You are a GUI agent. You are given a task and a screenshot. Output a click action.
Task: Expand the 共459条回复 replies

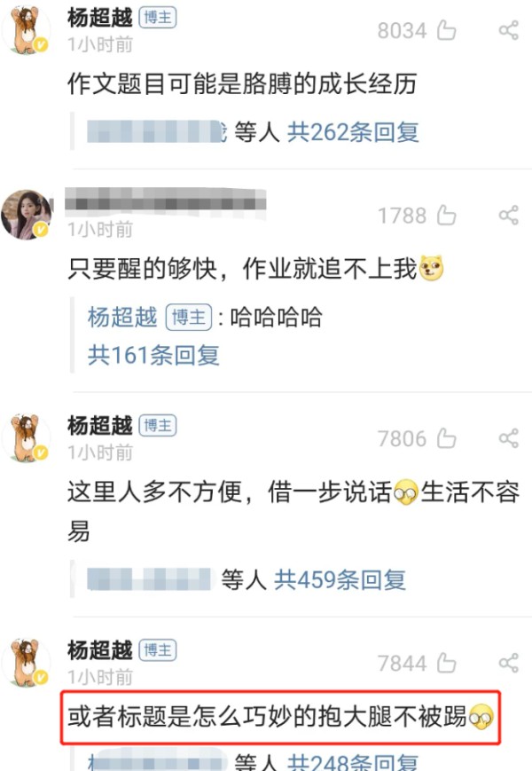tap(340, 579)
